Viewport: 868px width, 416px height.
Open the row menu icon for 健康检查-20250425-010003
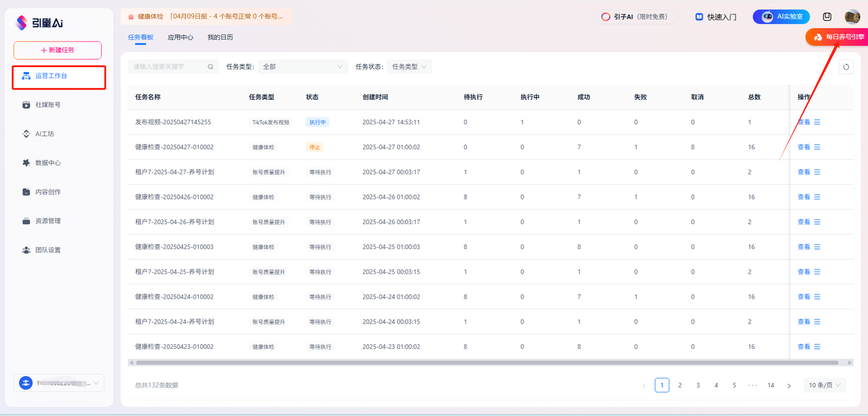817,247
